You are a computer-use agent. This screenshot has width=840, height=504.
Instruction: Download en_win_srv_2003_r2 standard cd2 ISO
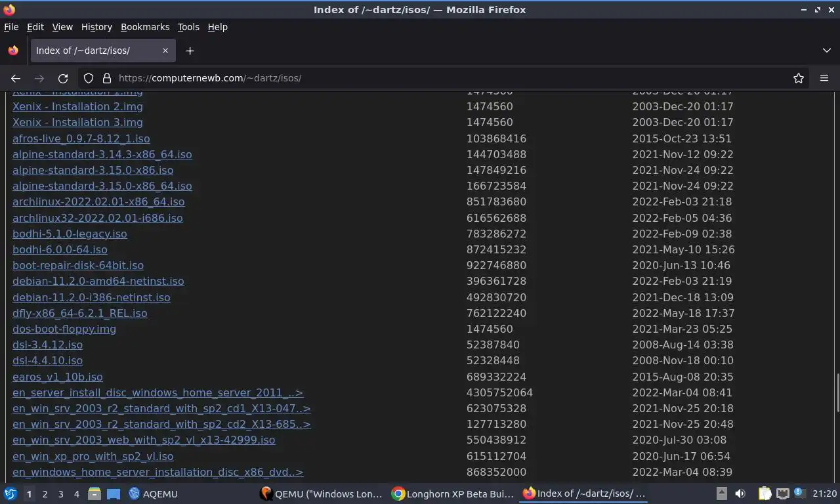pyautogui.click(x=161, y=424)
